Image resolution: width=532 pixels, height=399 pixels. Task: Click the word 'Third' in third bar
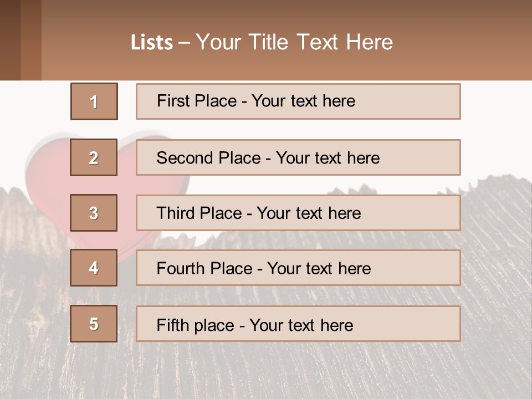176,213
